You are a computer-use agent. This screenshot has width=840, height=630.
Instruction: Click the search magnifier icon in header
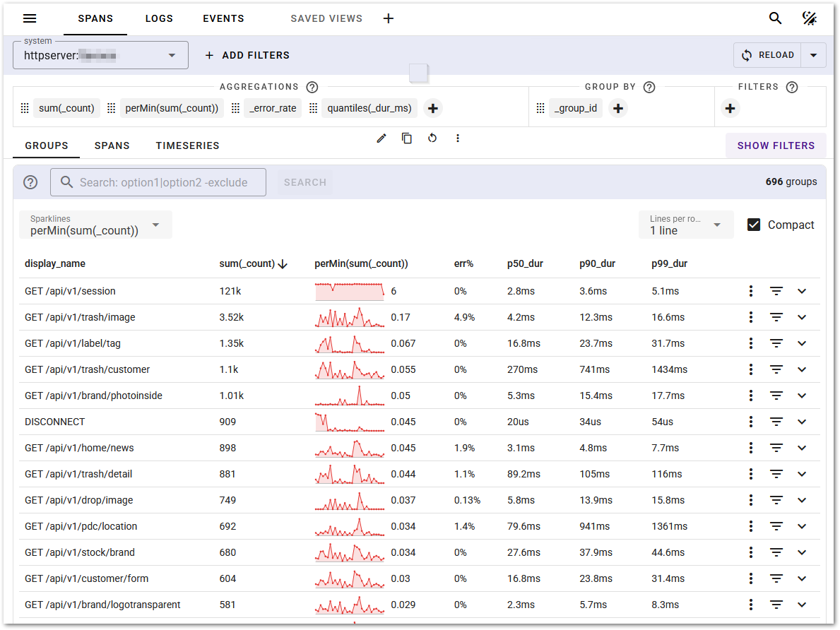[775, 18]
